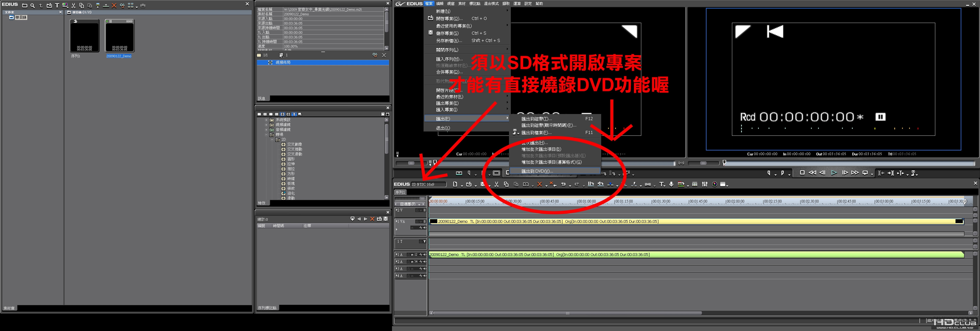Select the 視頻佈局 row in information panel
The width and height of the screenshot is (980, 331).
(x=322, y=63)
